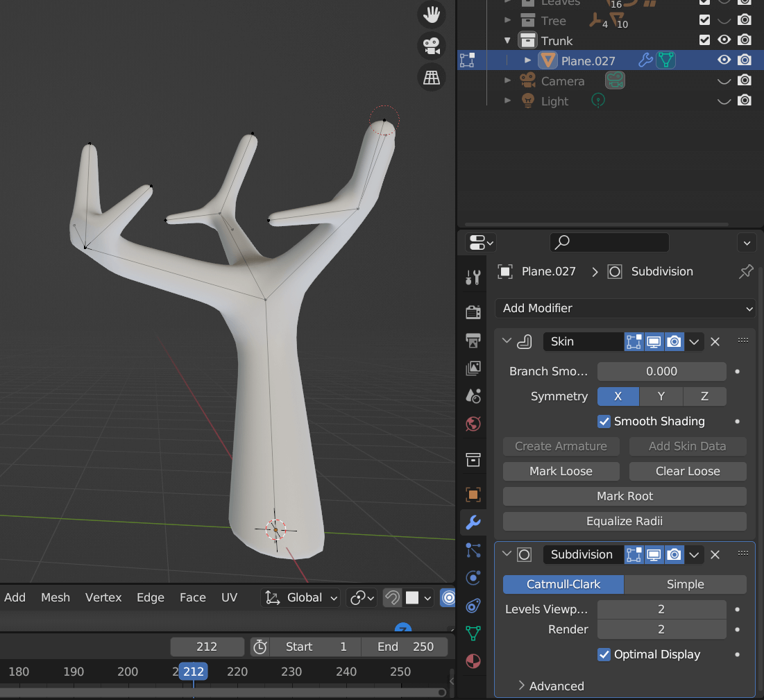The image size is (764, 700).
Task: Click the Mark Root button
Action: [625, 496]
